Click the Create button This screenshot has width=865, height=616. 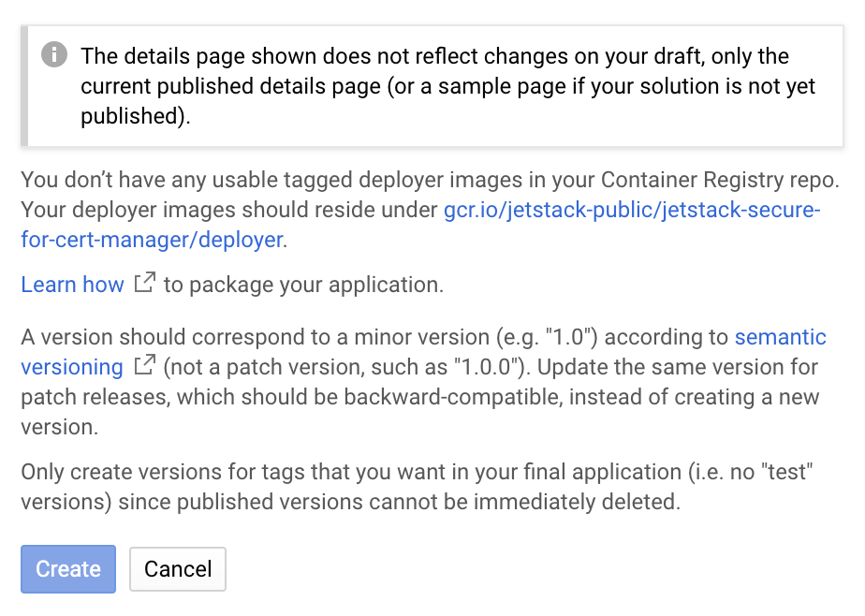(x=68, y=568)
